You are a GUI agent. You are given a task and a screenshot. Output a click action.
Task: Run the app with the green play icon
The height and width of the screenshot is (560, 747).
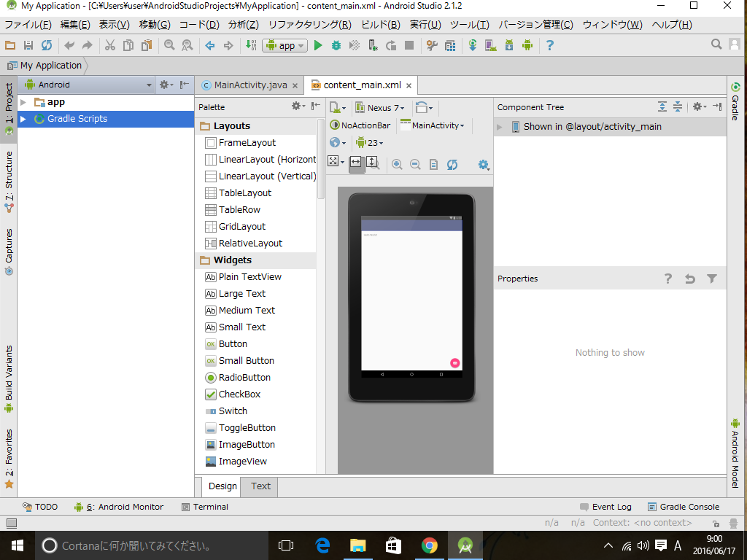(318, 45)
